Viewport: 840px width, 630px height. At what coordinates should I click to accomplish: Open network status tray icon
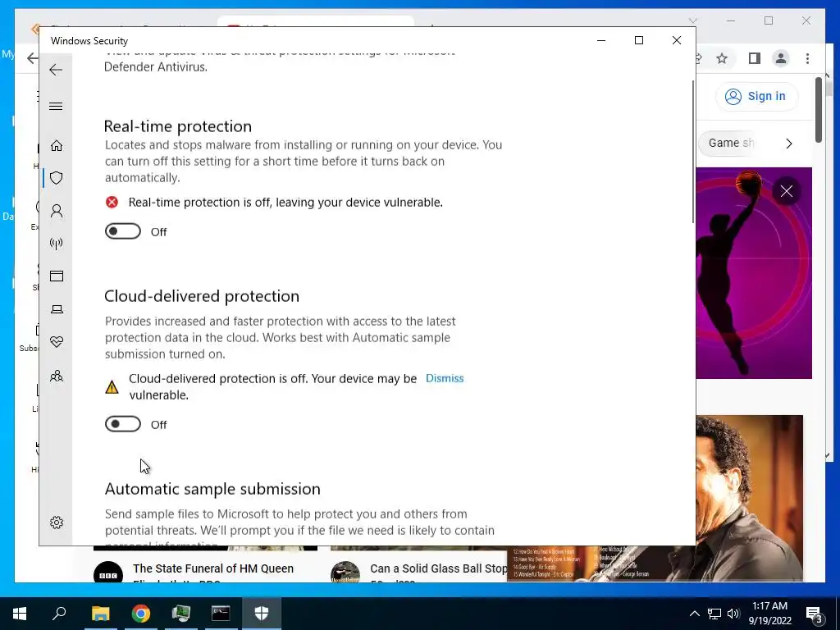(714, 614)
